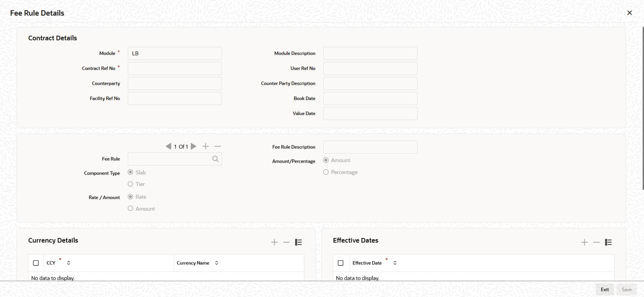Add row in Currency Details

coord(275,242)
